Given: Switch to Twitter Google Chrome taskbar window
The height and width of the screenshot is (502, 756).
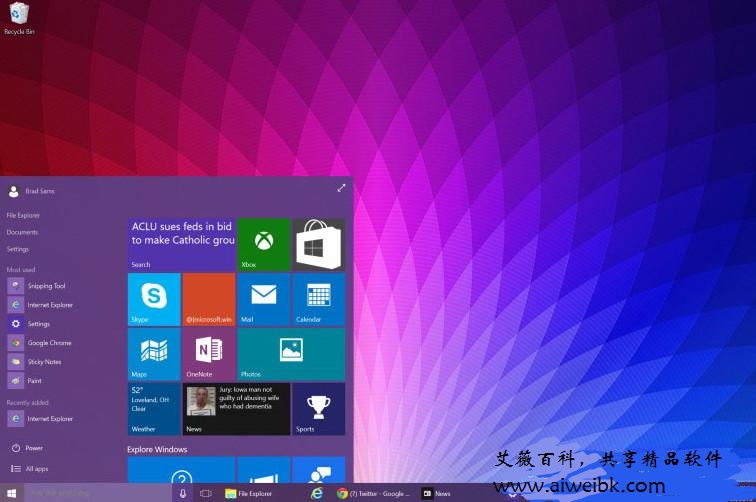Looking at the screenshot, I should click(373, 493).
